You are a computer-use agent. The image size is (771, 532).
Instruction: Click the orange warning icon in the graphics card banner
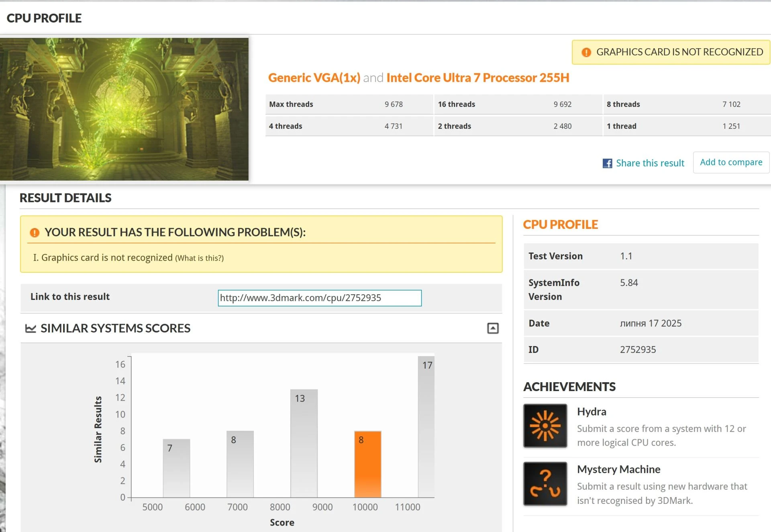pyautogui.click(x=586, y=52)
